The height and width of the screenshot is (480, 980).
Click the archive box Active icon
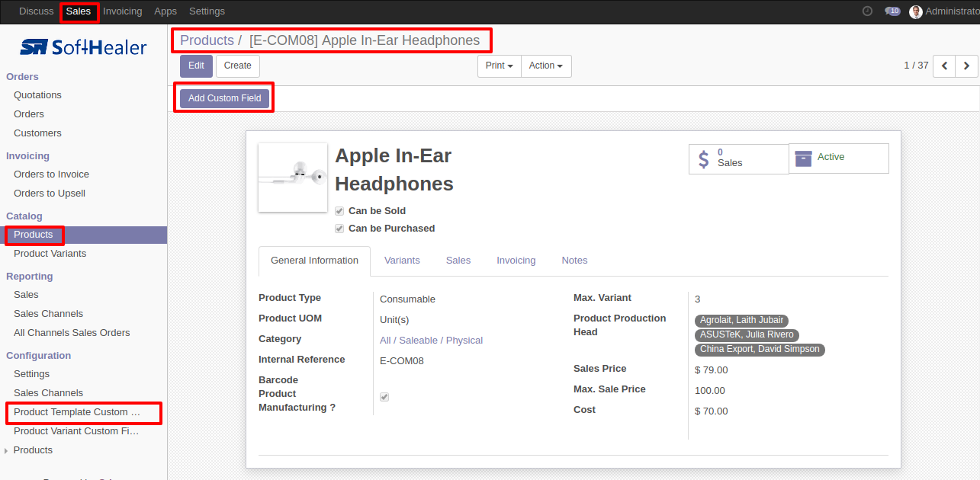(x=803, y=158)
